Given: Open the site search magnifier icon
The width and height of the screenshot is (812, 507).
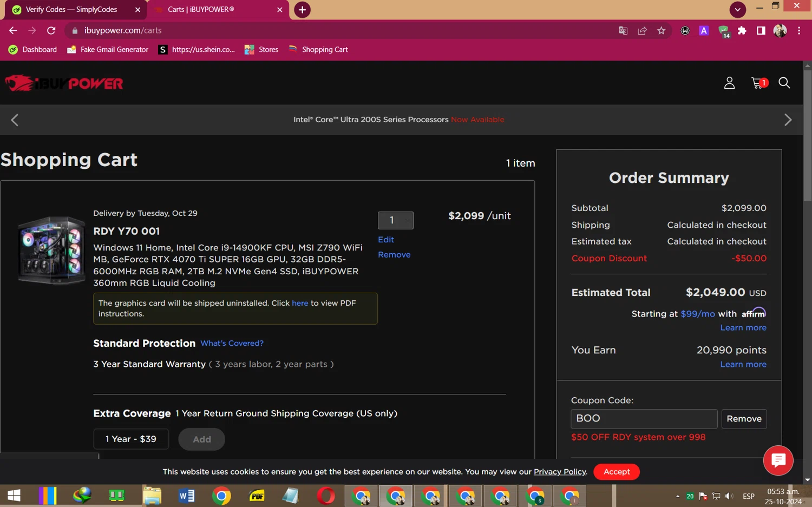Looking at the screenshot, I should pos(784,83).
